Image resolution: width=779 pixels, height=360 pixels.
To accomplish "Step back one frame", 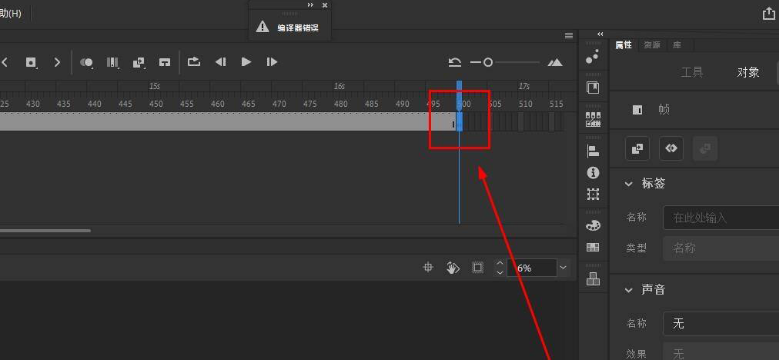I will pyautogui.click(x=220, y=62).
